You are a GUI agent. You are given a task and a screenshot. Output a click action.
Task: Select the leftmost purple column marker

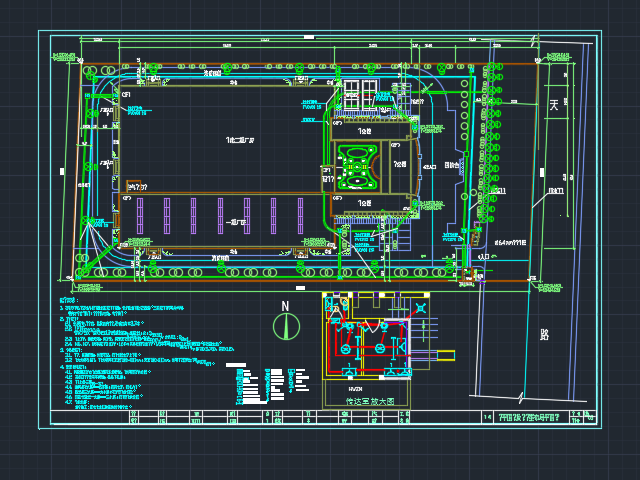(140, 216)
